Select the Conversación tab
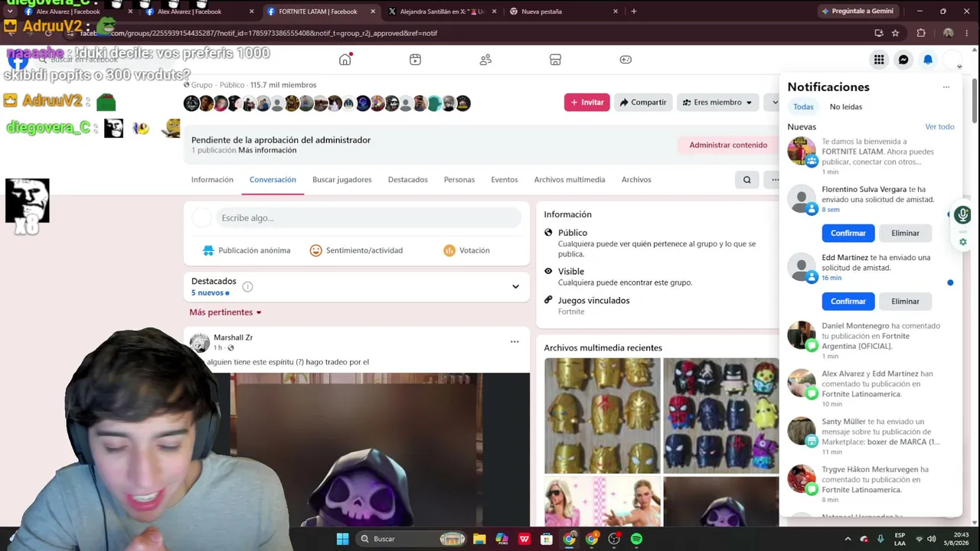The width and height of the screenshot is (980, 551). click(x=273, y=180)
